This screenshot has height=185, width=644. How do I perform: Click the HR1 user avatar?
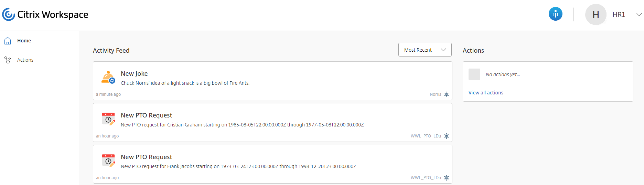(x=595, y=14)
